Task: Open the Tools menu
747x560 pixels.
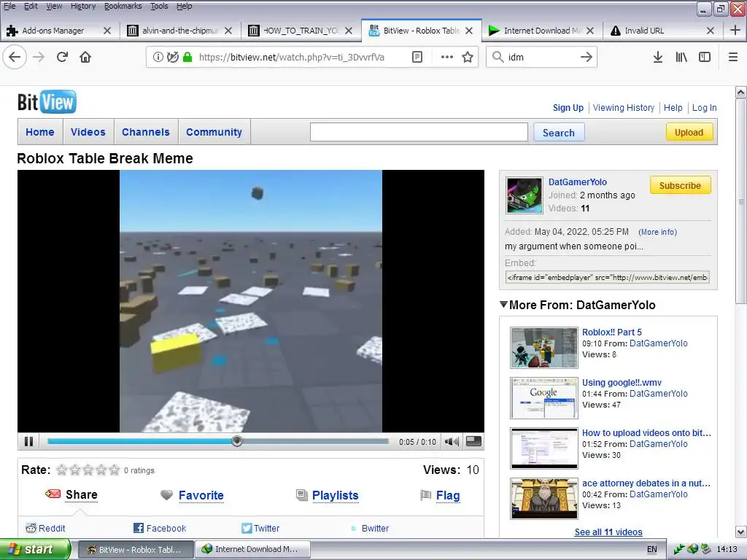Action: coord(159,6)
